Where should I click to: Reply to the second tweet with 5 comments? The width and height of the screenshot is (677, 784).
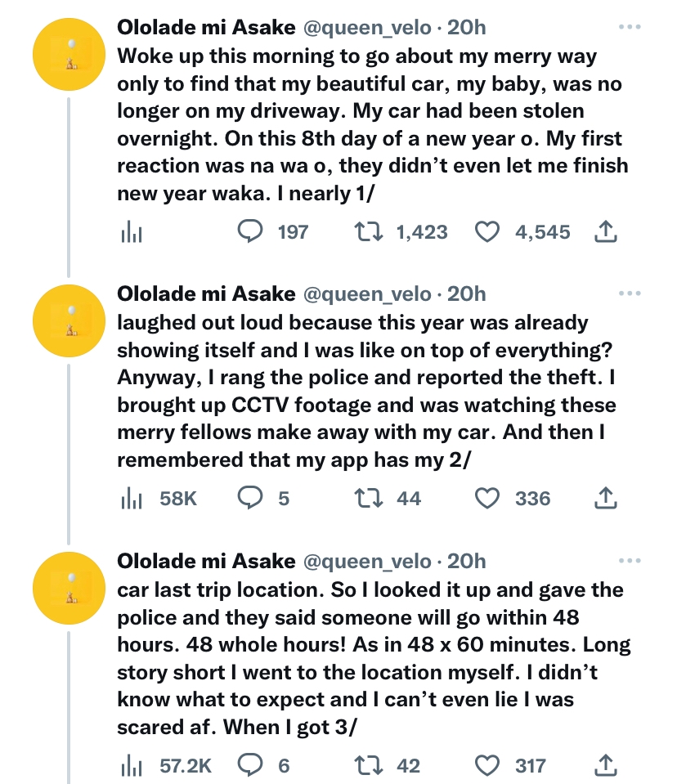(263, 499)
